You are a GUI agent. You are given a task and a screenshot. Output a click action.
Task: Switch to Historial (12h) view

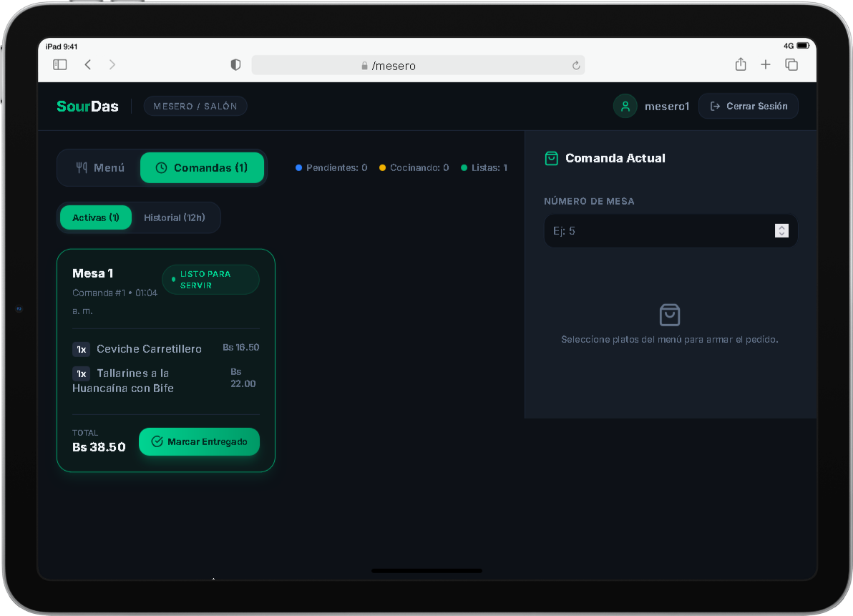[x=175, y=217]
